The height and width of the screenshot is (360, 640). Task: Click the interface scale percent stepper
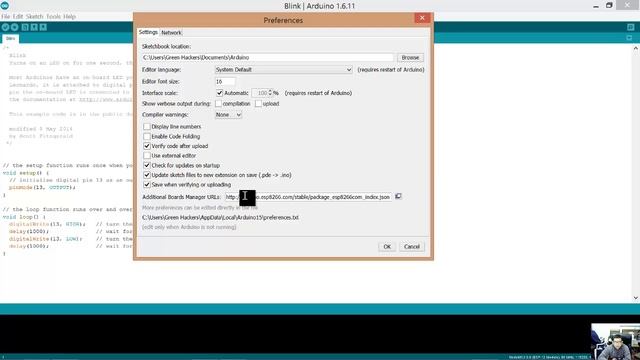coord(270,93)
